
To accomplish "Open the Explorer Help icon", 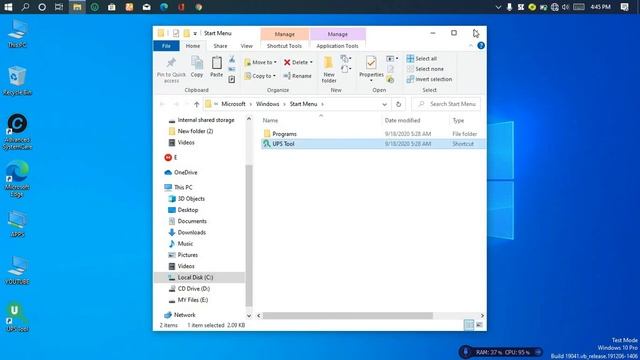I will click(481, 46).
